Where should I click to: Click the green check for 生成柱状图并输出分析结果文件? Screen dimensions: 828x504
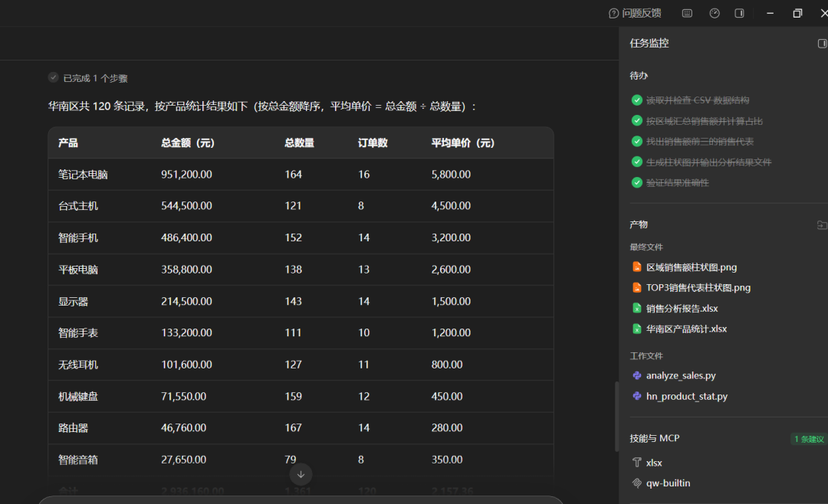click(637, 162)
